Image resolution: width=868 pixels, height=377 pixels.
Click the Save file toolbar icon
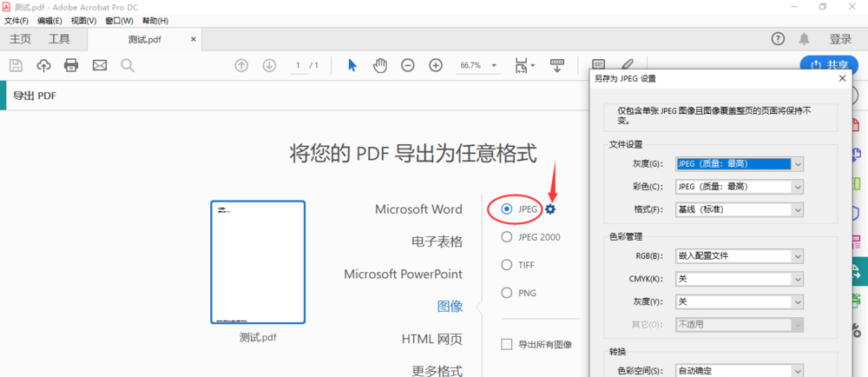tap(16, 65)
